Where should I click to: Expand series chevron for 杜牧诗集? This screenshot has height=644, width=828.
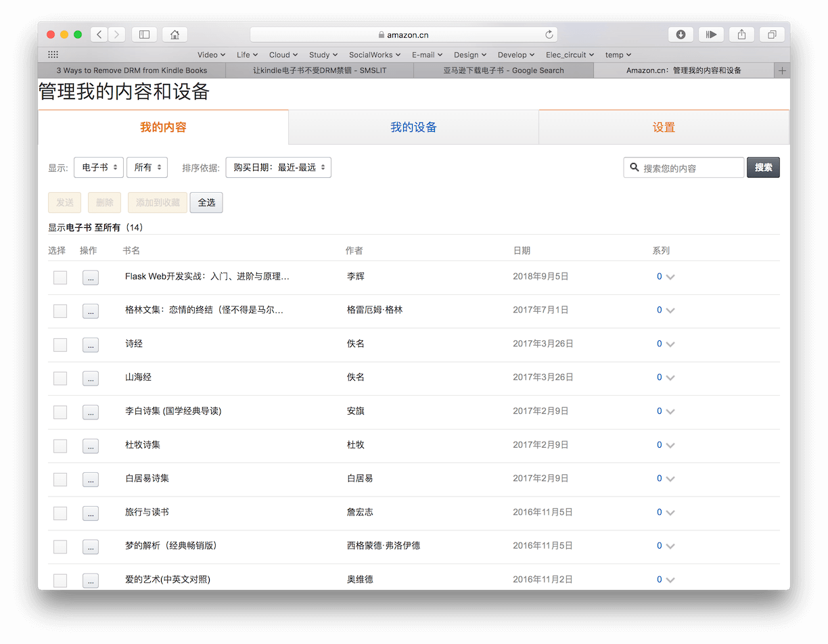(x=670, y=445)
